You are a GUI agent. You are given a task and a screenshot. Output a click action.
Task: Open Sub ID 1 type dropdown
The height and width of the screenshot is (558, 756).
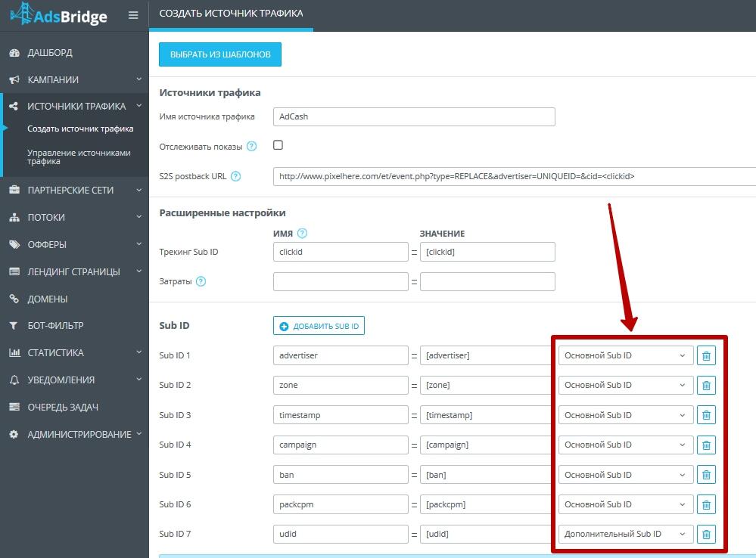tap(626, 355)
